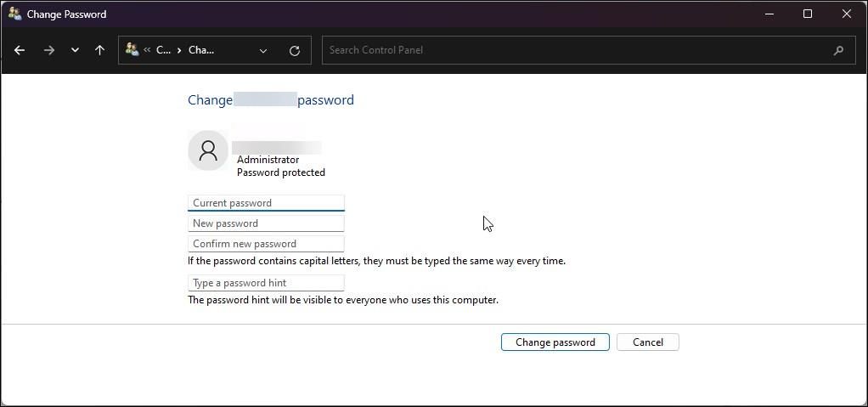
Task: Cancel the password change
Action: (647, 342)
